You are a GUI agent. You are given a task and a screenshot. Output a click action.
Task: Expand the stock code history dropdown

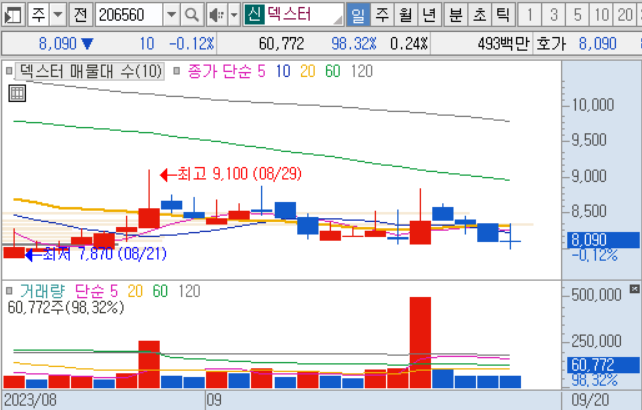pos(172,15)
